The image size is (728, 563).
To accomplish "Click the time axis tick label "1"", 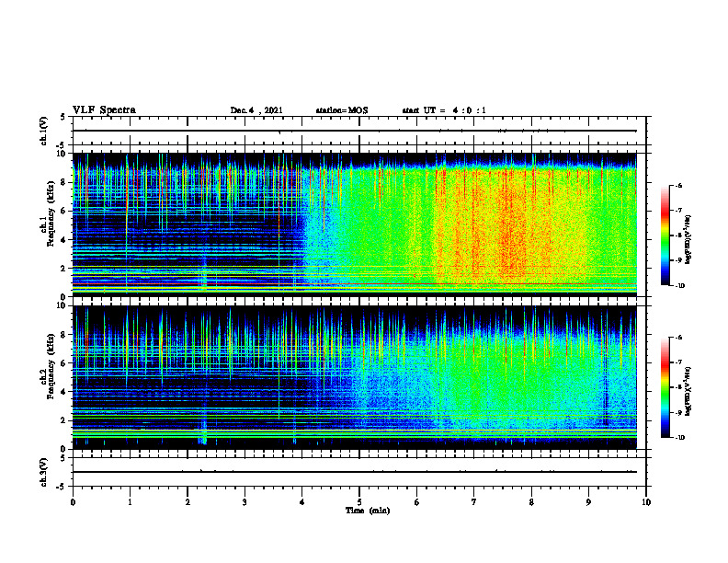I will click(x=130, y=502).
